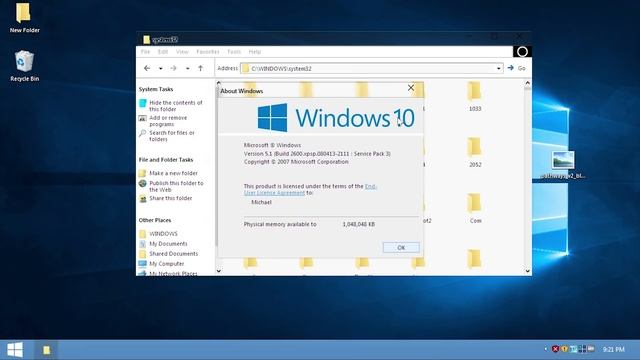Collapse the System Tasks section header
This screenshot has height=360, width=640.
click(x=156, y=89)
